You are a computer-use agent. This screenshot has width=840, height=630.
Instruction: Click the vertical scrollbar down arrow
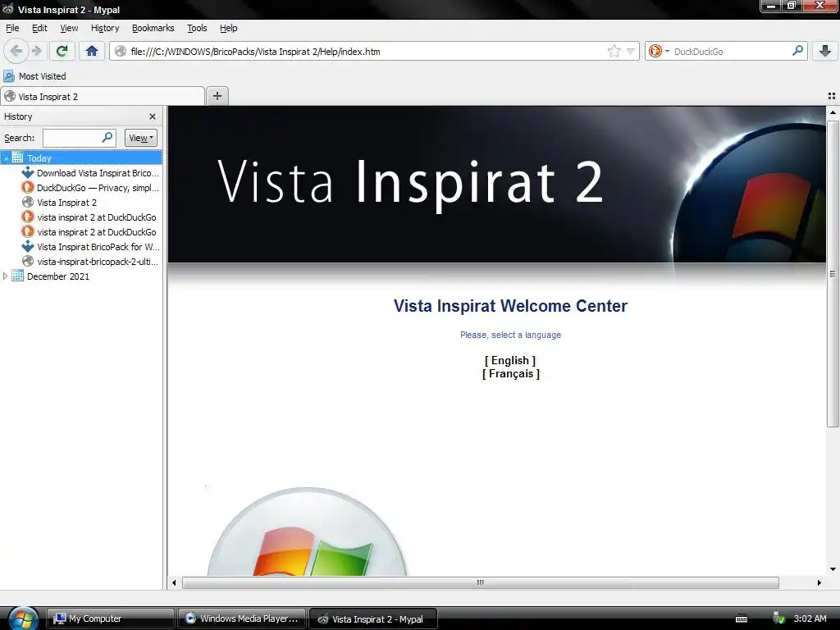click(833, 569)
